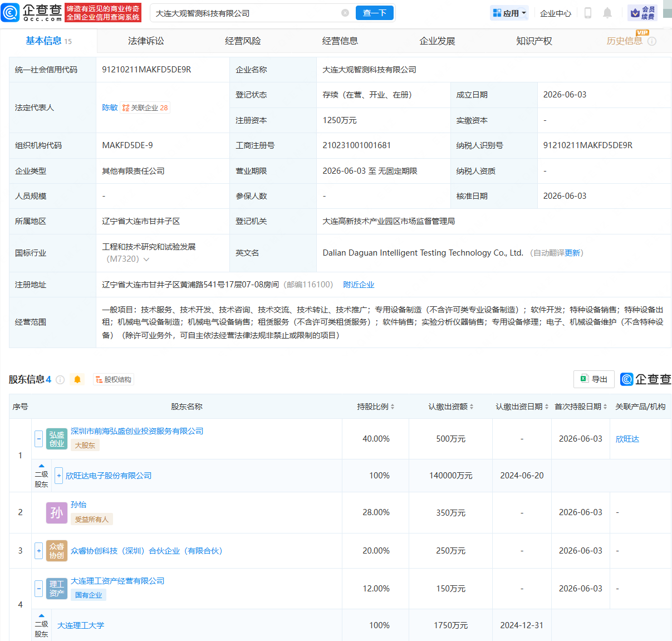Click the 弘盛创业 company logo tile
Viewport: 672px width, 641px height.
coord(57,439)
